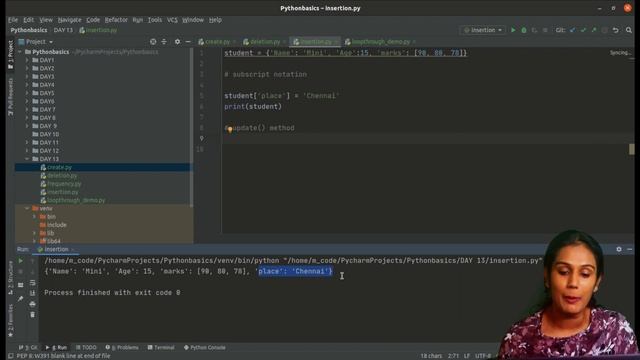The image size is (640, 360).
Task: Open Project panel settings gear
Action: (x=177, y=42)
